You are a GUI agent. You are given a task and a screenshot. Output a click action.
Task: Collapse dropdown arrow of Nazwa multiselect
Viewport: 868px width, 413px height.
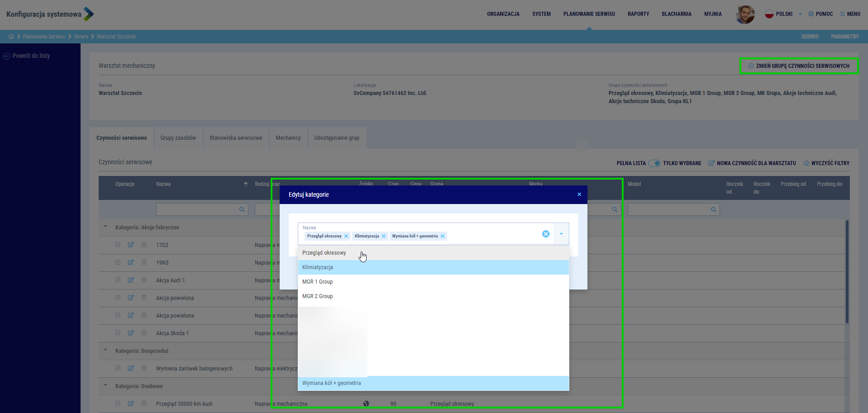point(561,234)
